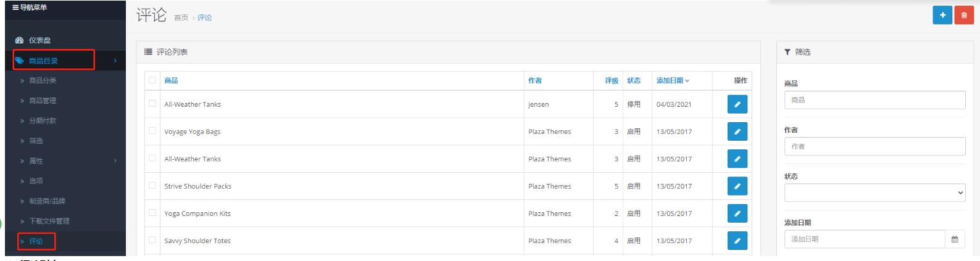Go to 仪表盘 dashboard menu item

tap(39, 40)
